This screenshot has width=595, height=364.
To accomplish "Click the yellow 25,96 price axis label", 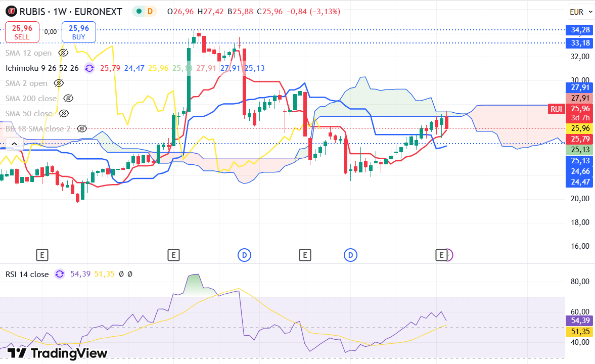I will (x=579, y=128).
